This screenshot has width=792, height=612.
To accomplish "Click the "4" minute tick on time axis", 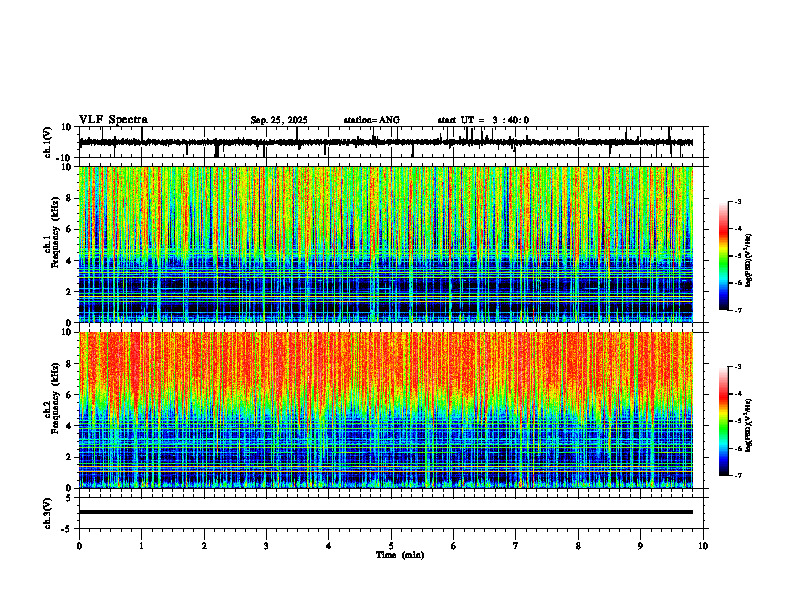I will point(329,546).
